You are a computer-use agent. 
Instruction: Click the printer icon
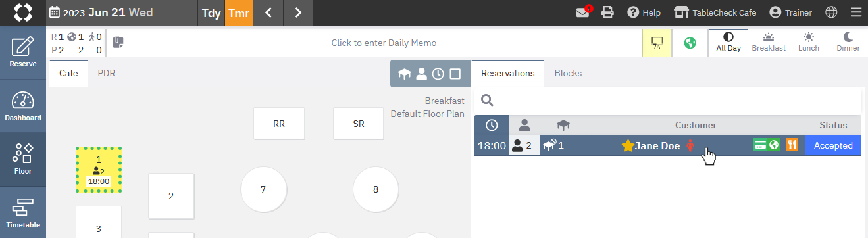click(x=608, y=12)
